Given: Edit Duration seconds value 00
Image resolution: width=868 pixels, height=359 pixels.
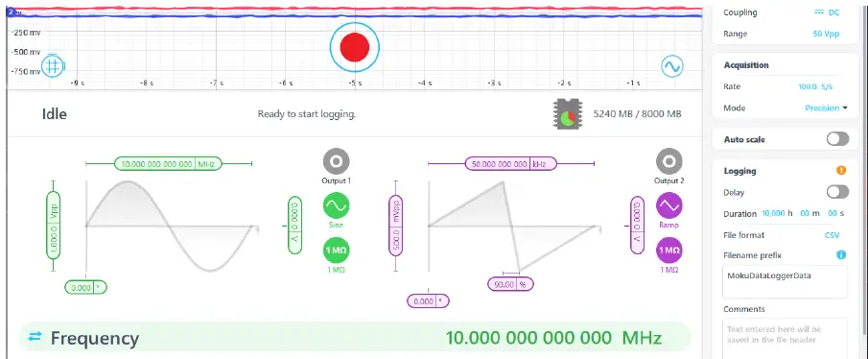Looking at the screenshot, I should coord(832,213).
